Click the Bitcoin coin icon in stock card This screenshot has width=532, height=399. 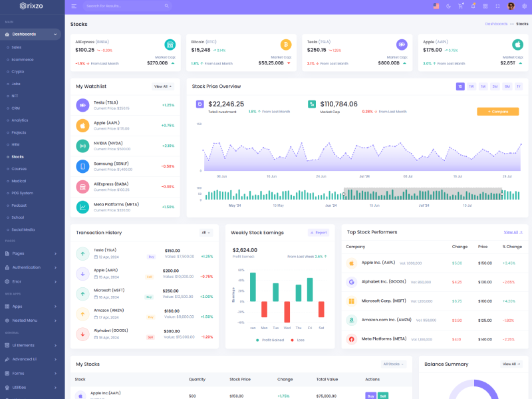(x=286, y=45)
